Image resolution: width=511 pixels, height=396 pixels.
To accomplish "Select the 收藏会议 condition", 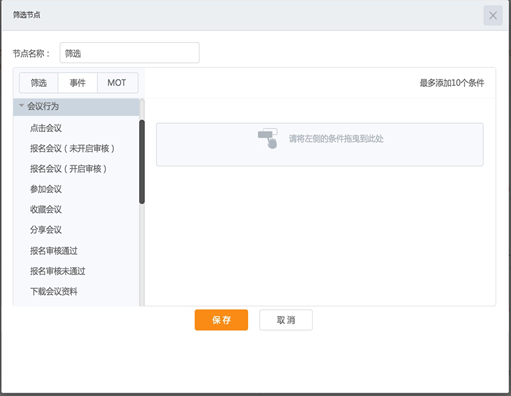I will point(46,209).
